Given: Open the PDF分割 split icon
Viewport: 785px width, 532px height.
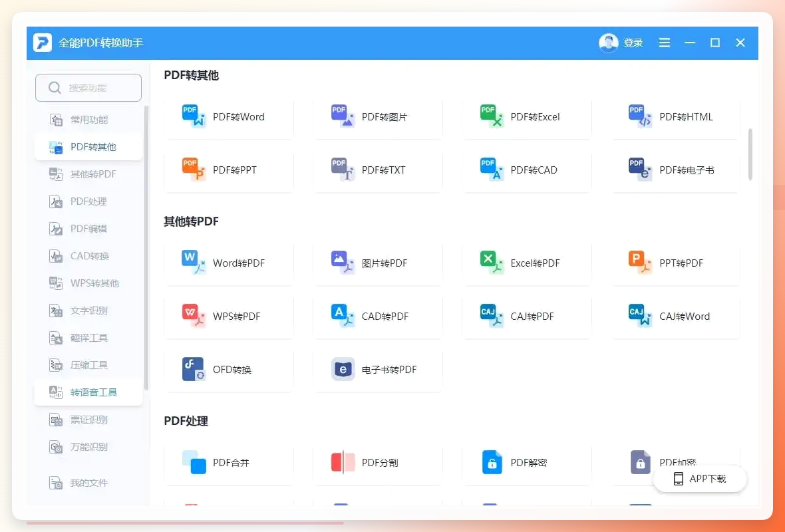Looking at the screenshot, I should tap(343, 462).
